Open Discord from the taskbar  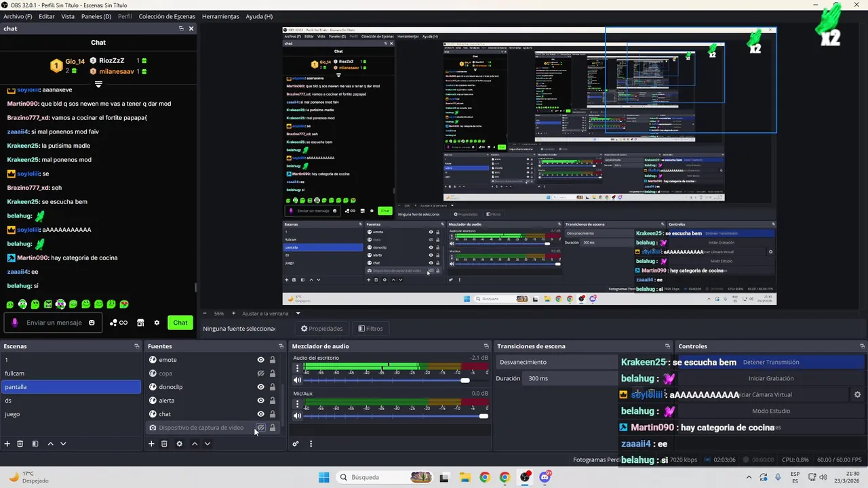click(545, 477)
